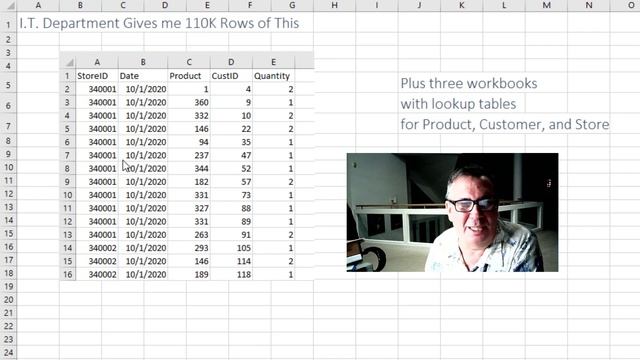Image resolution: width=640 pixels, height=360 pixels.
Task: Select worksheet column header I
Action: 377,5
